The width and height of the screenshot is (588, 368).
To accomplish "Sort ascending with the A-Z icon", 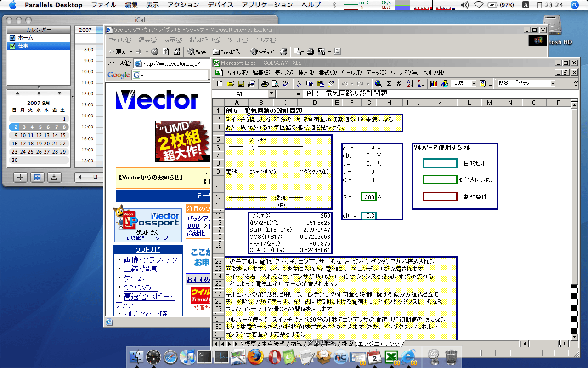I will pos(410,83).
